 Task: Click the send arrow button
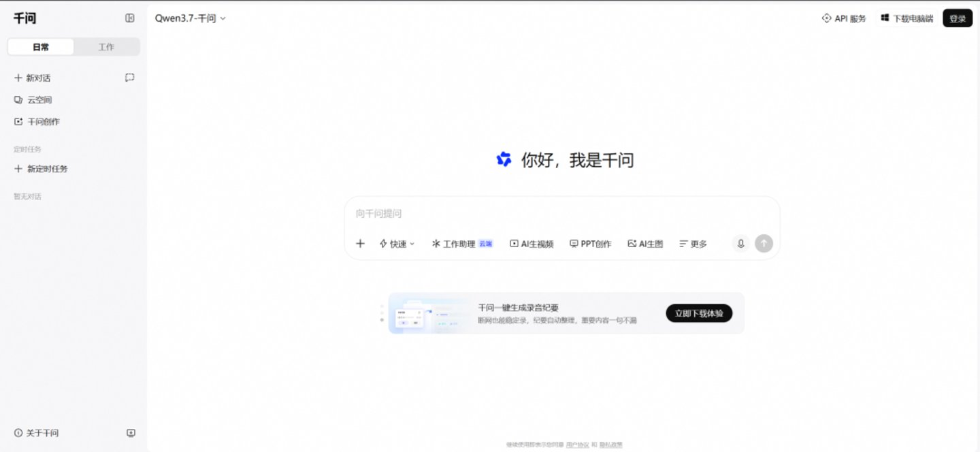[764, 244]
